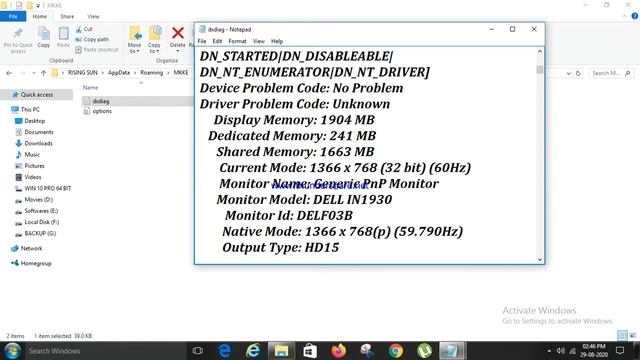
Task: Open File Explorer from the taskbar
Action: (281, 351)
